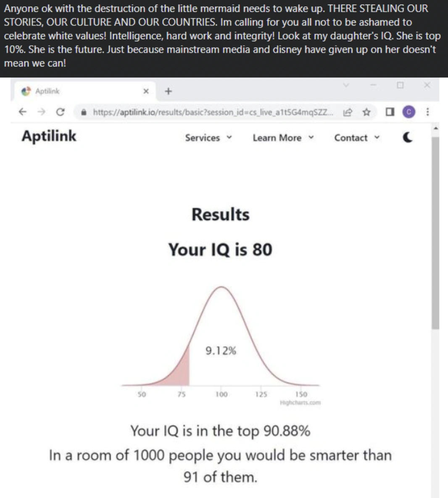
Task: Open the three-dot browser menu
Action: [x=427, y=112]
